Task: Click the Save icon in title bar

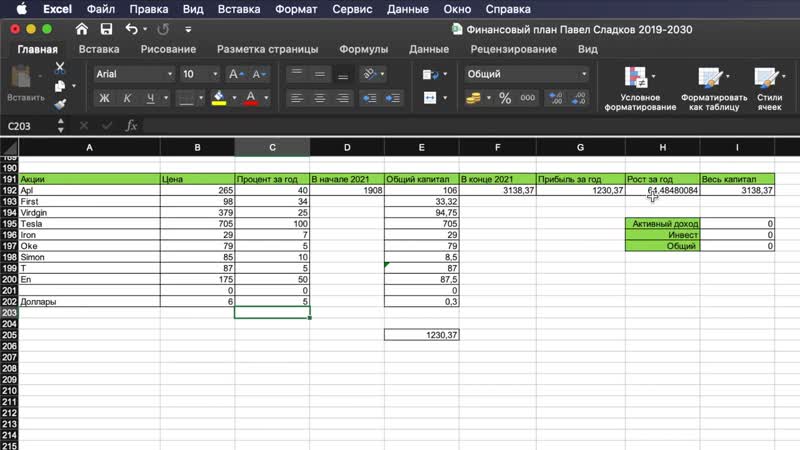Action: pos(106,29)
